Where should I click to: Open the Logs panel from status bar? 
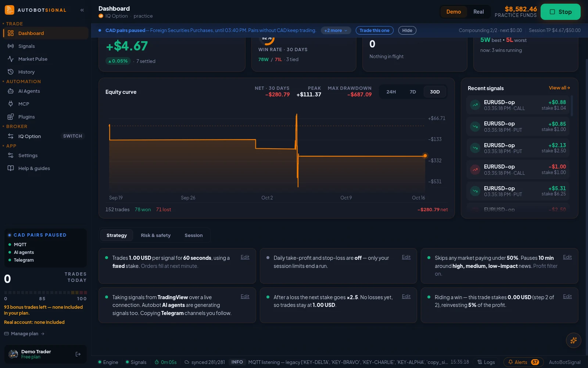click(x=486, y=362)
